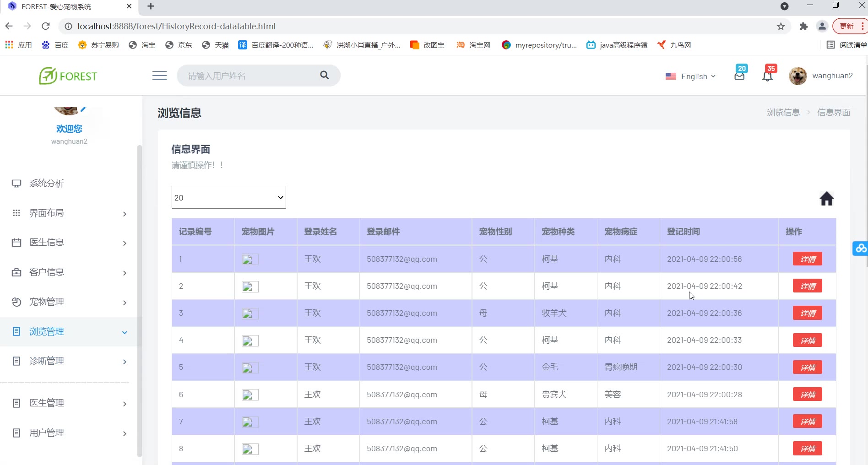Click the 诊断管理 document icon

pyautogui.click(x=16, y=361)
